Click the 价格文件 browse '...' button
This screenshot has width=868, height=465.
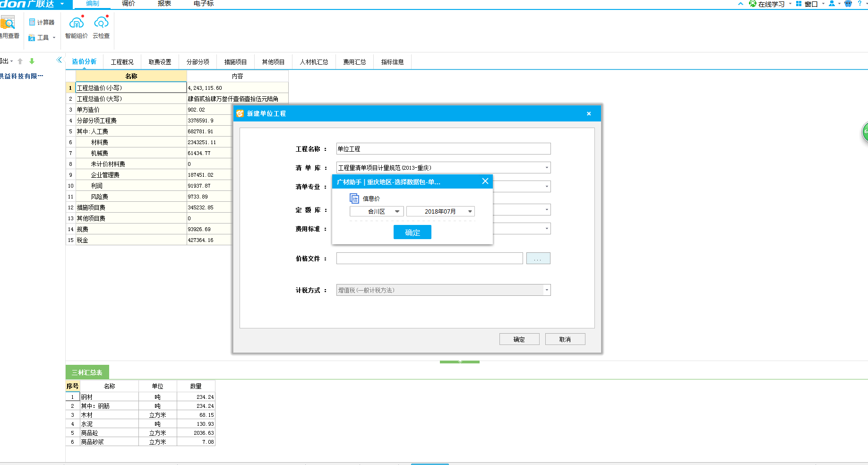click(538, 258)
